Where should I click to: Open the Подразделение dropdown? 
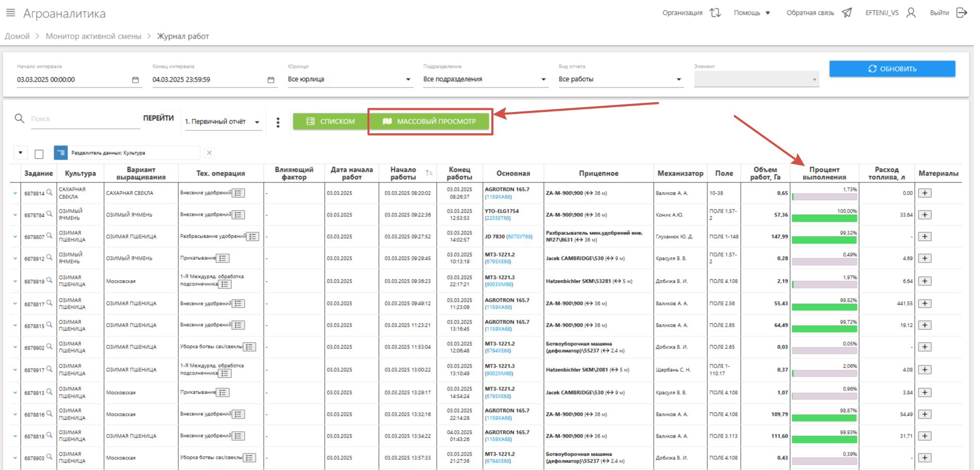click(543, 80)
